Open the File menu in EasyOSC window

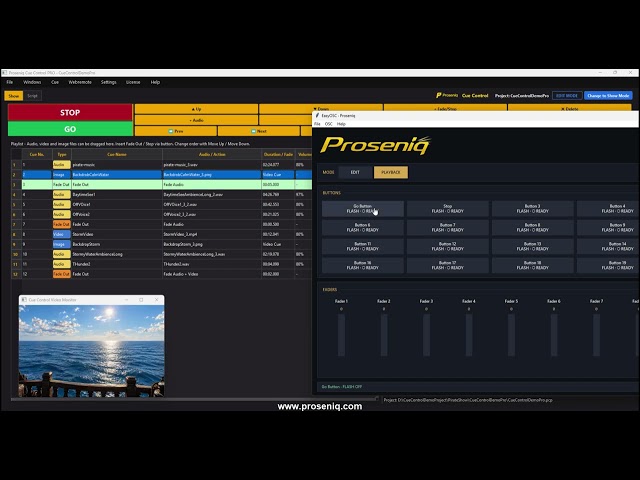pos(317,124)
